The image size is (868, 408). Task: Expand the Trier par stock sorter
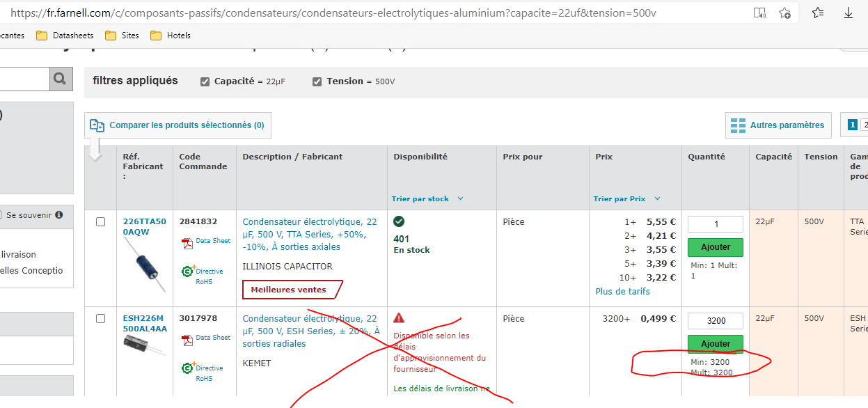click(x=427, y=199)
